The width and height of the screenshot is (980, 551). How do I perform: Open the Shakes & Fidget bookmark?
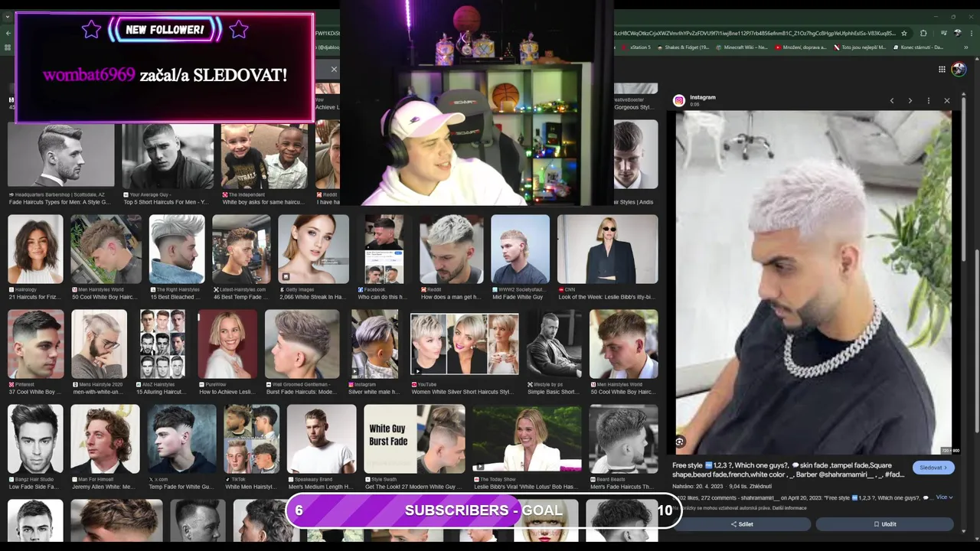(x=682, y=47)
